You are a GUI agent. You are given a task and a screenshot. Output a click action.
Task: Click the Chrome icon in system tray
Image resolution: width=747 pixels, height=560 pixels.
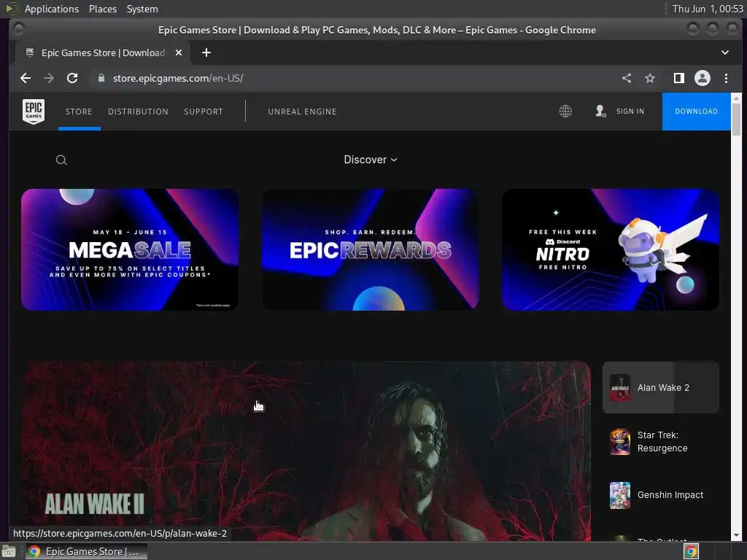[691, 552]
